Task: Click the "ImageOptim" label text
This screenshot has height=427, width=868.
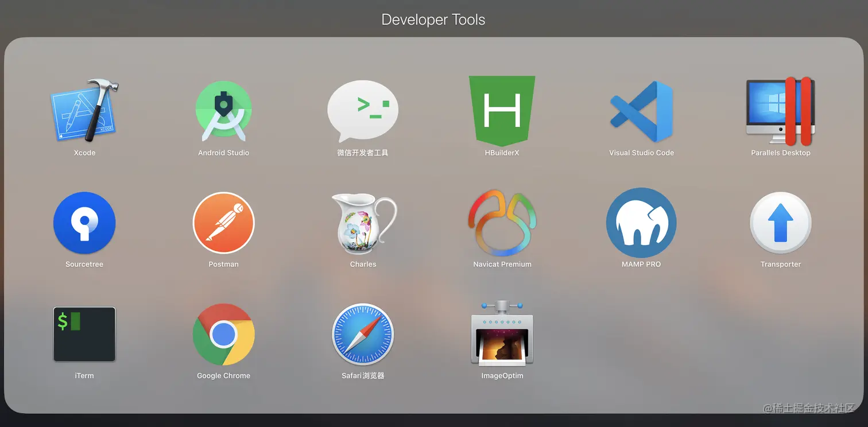Action: (502, 375)
